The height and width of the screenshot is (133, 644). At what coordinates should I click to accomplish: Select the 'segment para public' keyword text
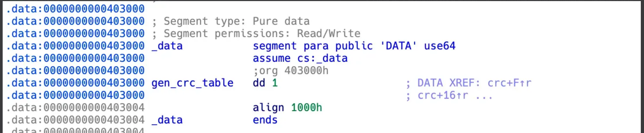[313, 46]
